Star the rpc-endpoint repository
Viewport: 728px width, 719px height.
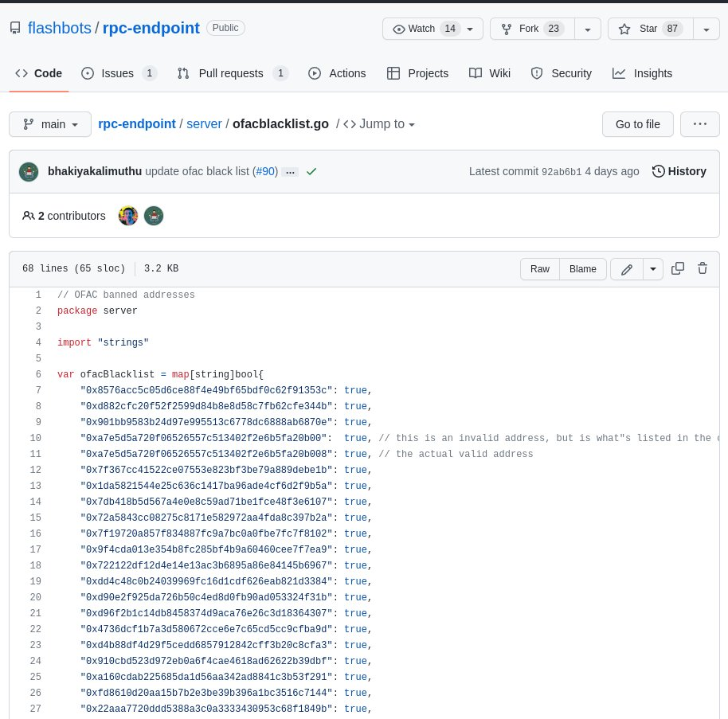[651, 29]
